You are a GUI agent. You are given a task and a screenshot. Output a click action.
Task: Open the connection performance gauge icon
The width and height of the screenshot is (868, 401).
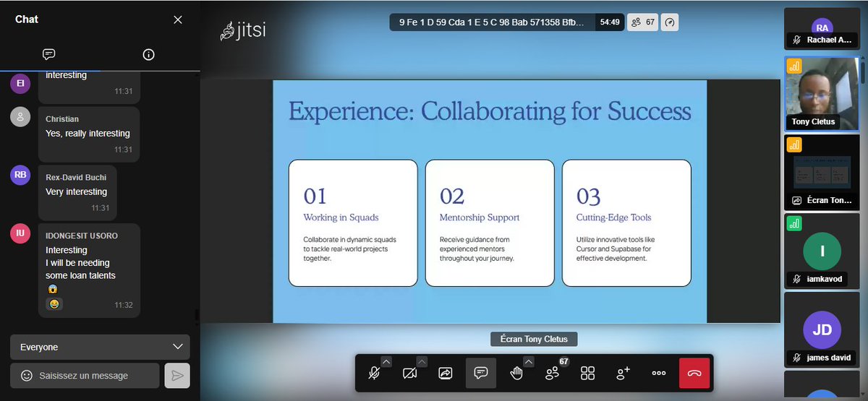pyautogui.click(x=671, y=22)
